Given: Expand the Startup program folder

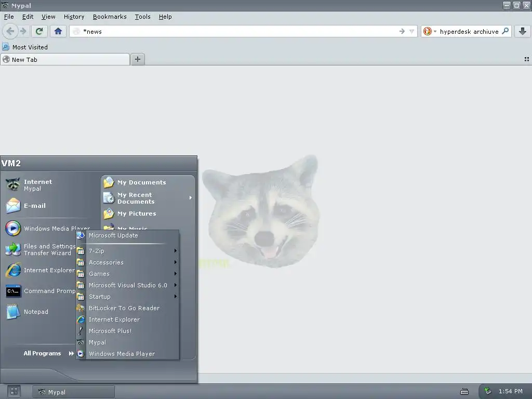Looking at the screenshot, I should 128,297.
